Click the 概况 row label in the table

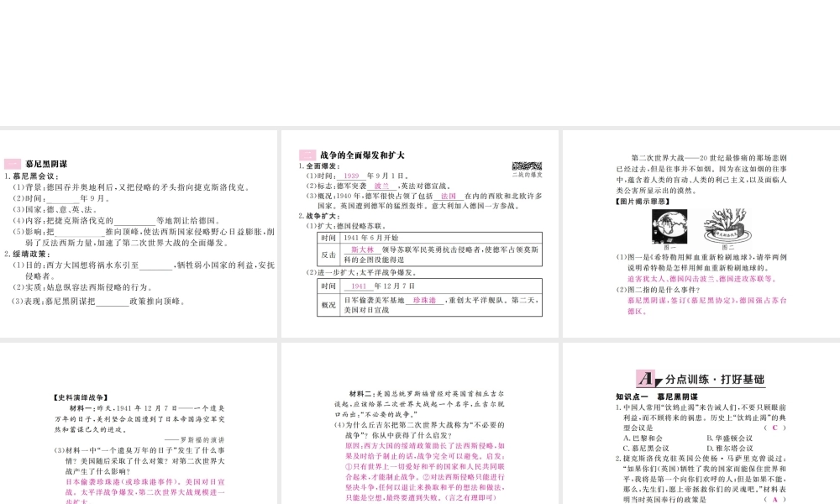point(328,305)
